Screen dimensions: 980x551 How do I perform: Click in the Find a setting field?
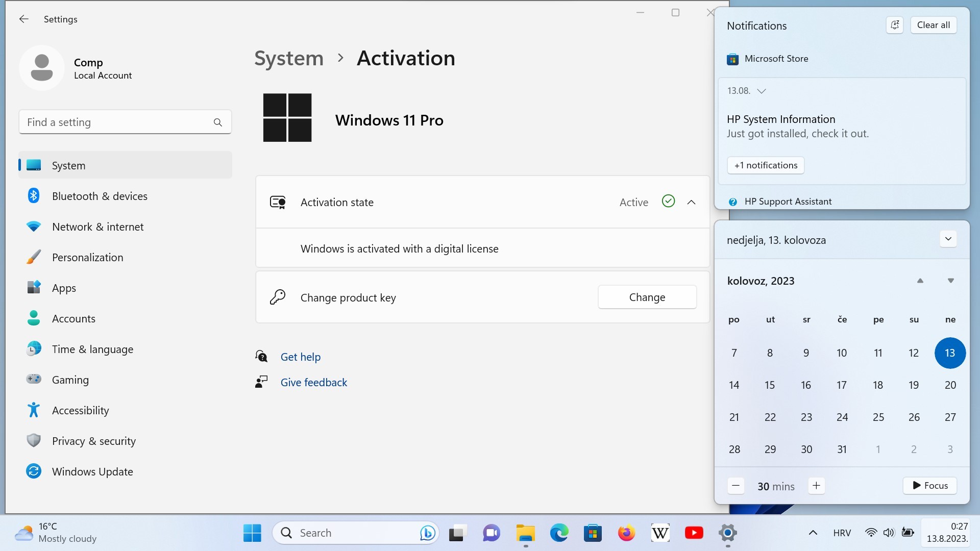[125, 122]
